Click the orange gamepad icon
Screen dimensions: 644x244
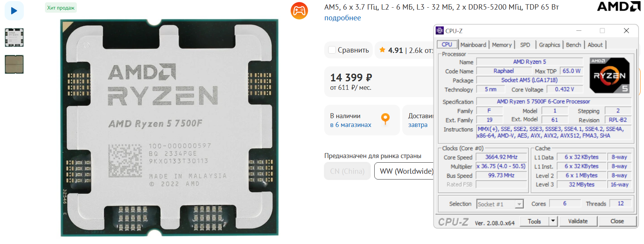tap(299, 11)
